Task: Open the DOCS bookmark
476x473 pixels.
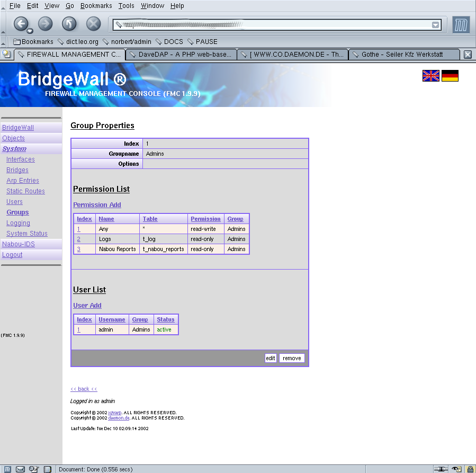Action: [169, 42]
